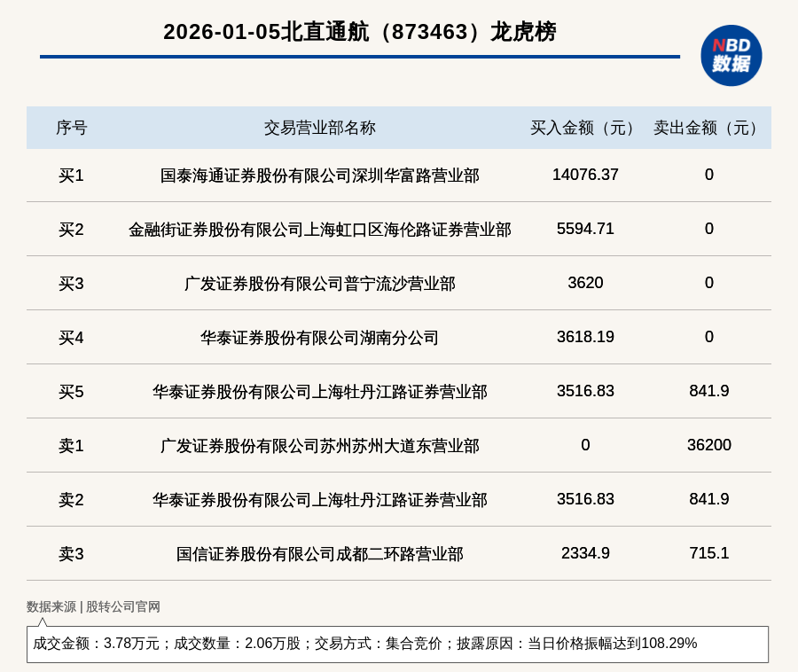
Task: Click the 买入金额（元） column header
Action: click(x=585, y=128)
